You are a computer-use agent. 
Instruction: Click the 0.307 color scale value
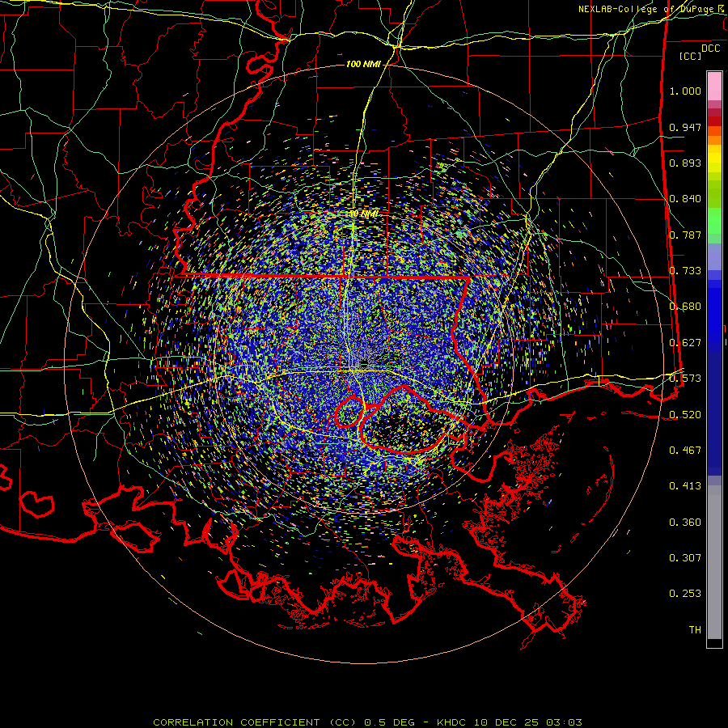tap(685, 557)
